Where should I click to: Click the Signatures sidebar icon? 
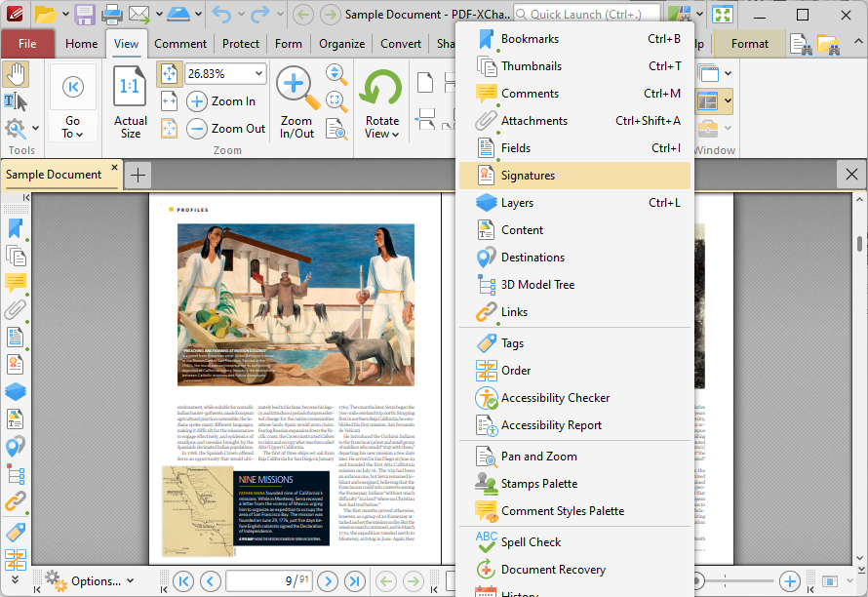[16, 365]
